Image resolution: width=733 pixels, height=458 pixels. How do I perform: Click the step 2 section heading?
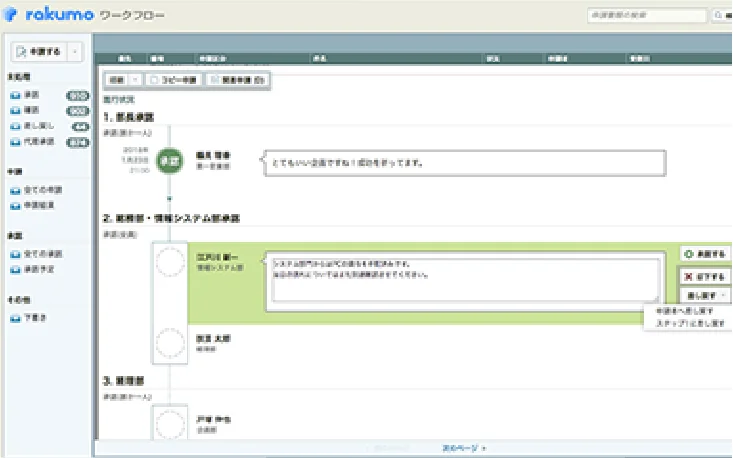[171, 218]
